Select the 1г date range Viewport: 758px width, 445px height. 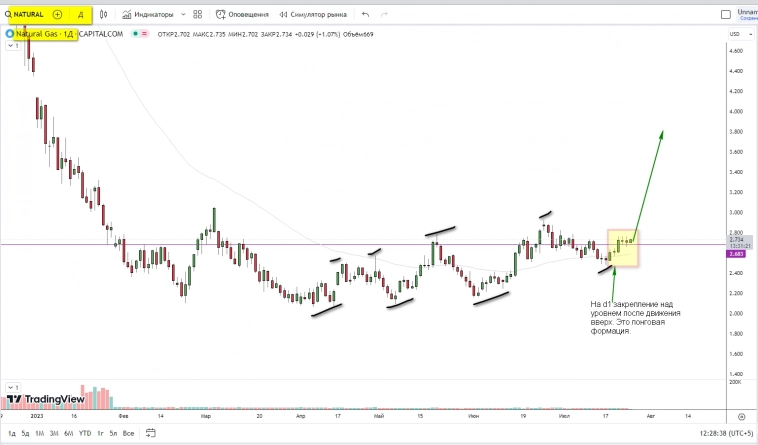click(x=101, y=433)
